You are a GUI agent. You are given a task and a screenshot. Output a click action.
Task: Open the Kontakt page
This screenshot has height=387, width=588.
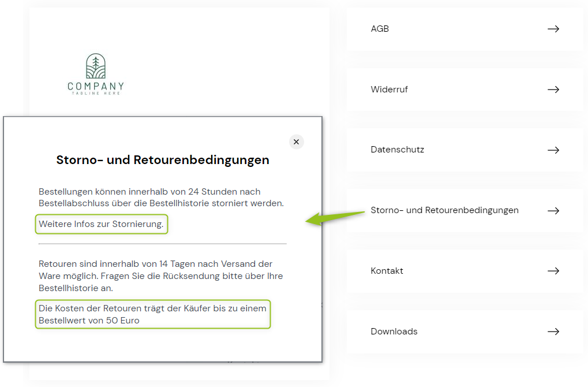click(x=465, y=271)
